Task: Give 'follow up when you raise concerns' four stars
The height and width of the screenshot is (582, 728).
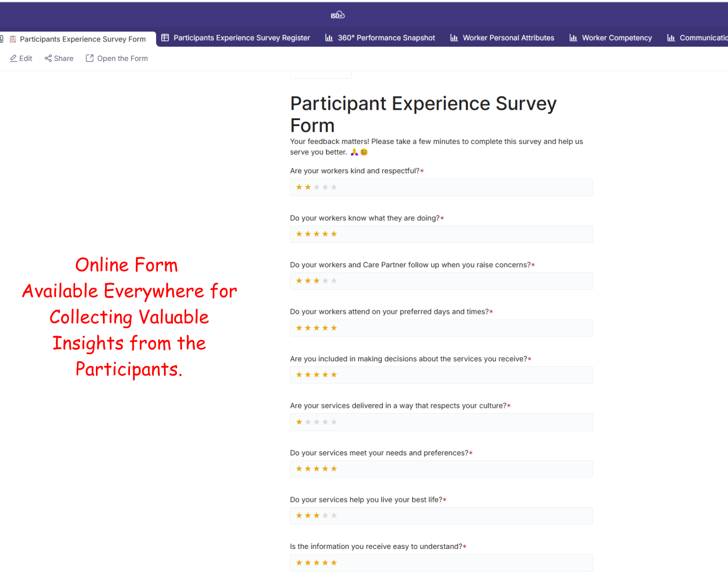Action: click(325, 281)
